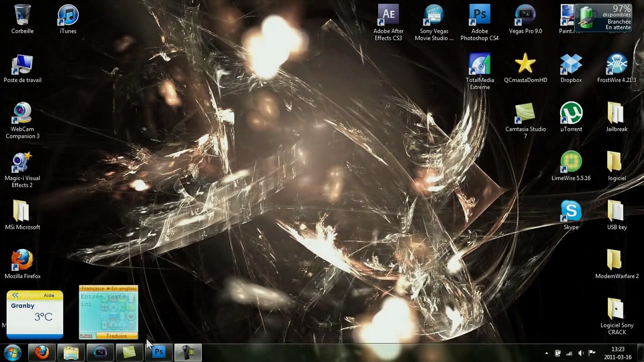The width and height of the screenshot is (644, 362).
Task: Select the Paint.NET desktop shortcut
Action: point(568,19)
